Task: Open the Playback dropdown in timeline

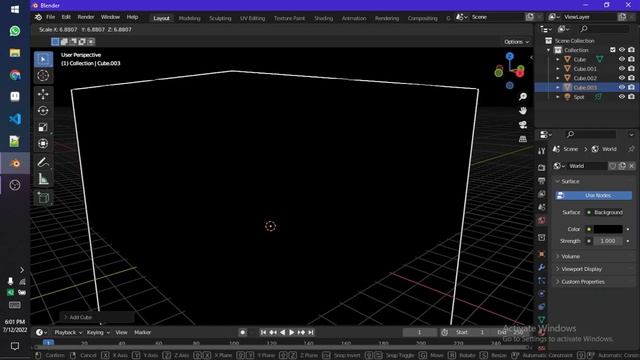Action: pyautogui.click(x=68, y=332)
